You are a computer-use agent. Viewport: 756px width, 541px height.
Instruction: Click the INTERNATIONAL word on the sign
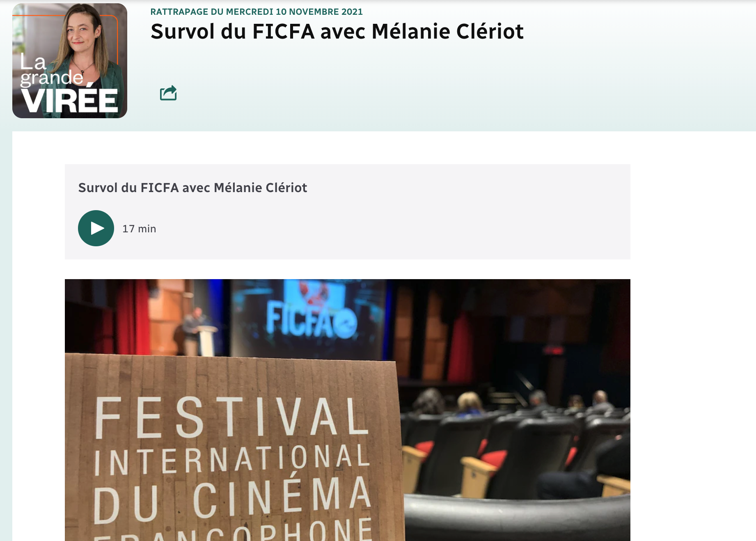232,460
